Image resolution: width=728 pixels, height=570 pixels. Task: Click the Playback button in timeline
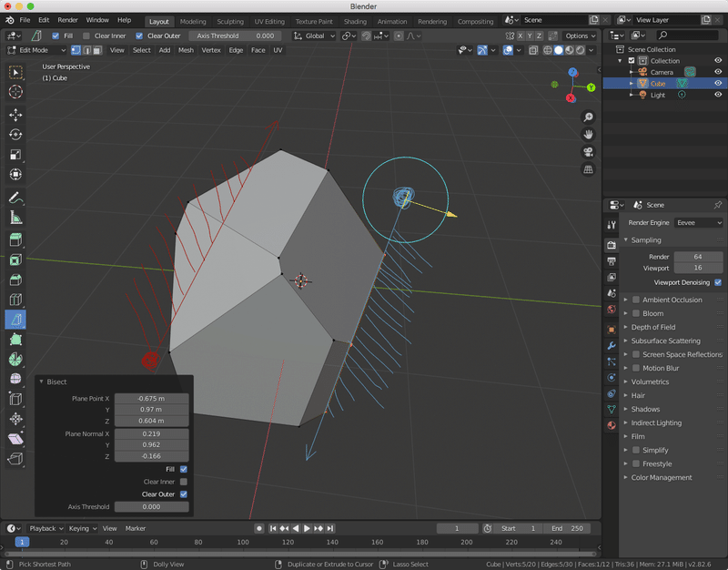click(44, 528)
